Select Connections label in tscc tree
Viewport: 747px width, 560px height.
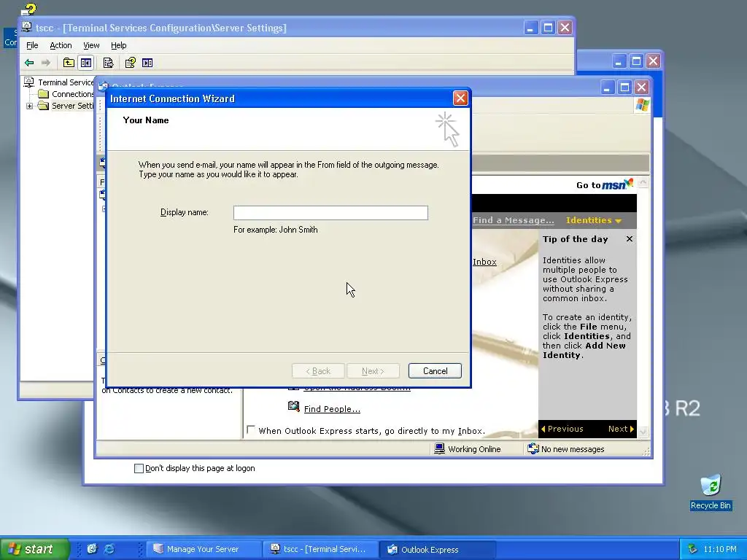[x=73, y=94]
